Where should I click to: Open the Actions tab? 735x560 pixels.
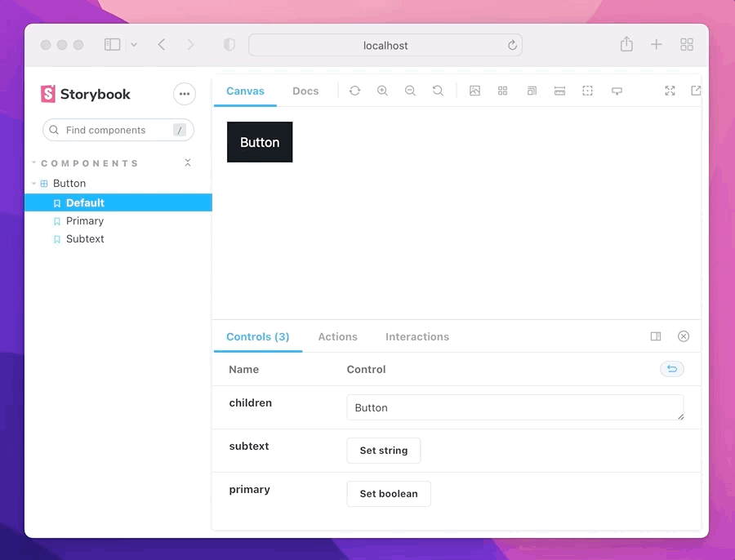point(337,336)
